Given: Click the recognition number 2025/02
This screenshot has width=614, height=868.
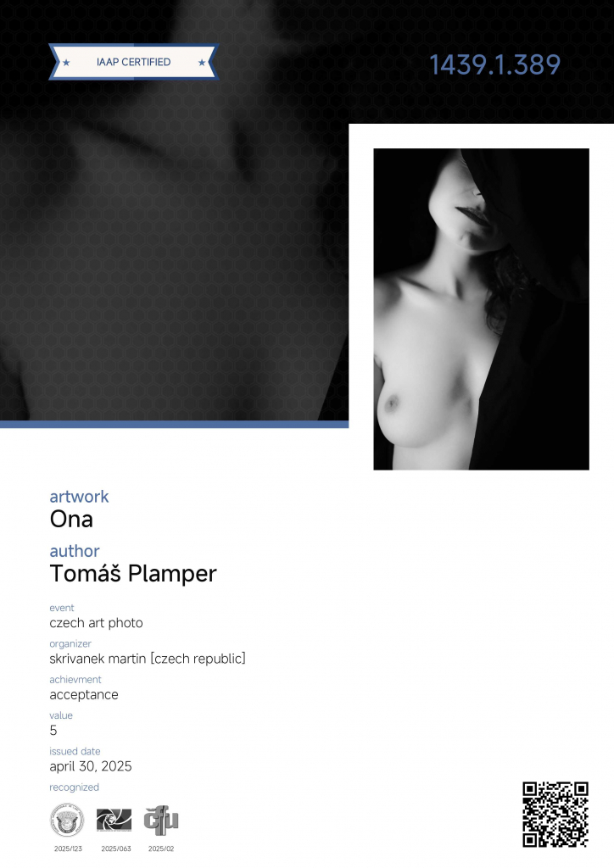Looking at the screenshot, I should pos(161,849).
